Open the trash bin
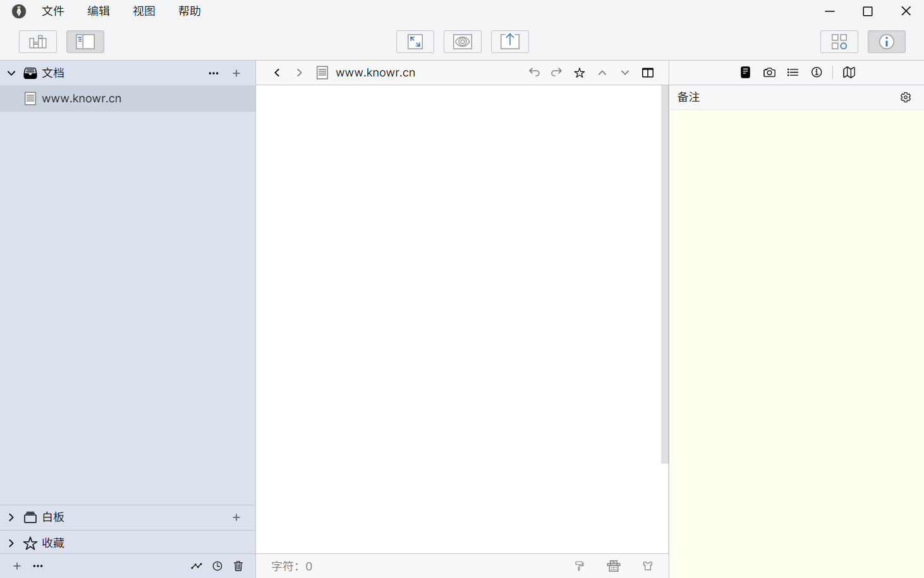Image resolution: width=924 pixels, height=578 pixels. [238, 566]
